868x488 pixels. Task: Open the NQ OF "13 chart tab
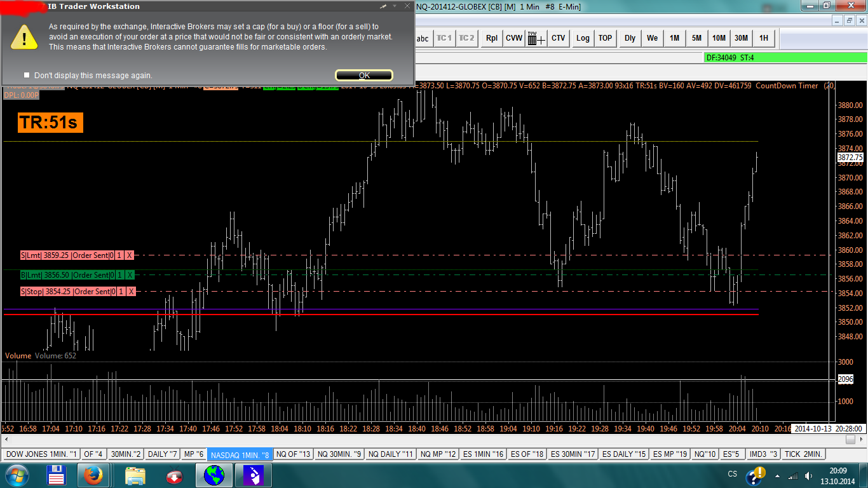pos(294,454)
